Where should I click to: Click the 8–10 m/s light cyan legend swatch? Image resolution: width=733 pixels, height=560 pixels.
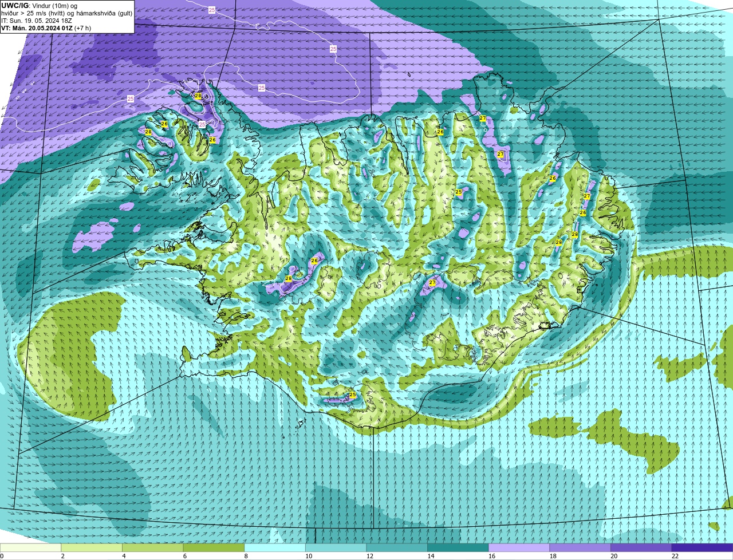275,548
